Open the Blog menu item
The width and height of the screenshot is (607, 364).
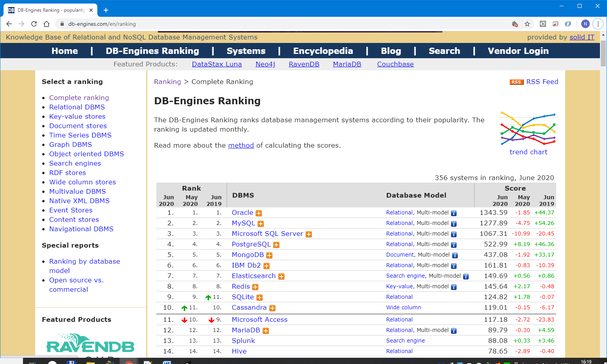click(x=391, y=51)
